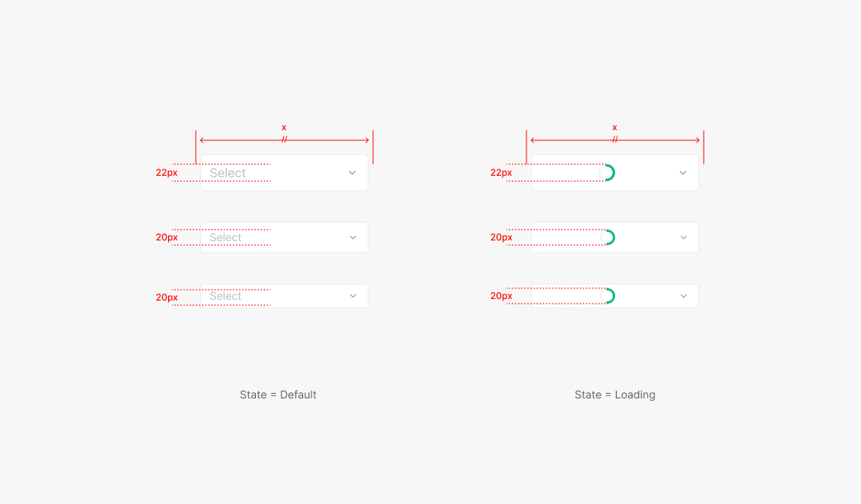Click the "Select" placeholder in the middle Default field

[x=226, y=237]
